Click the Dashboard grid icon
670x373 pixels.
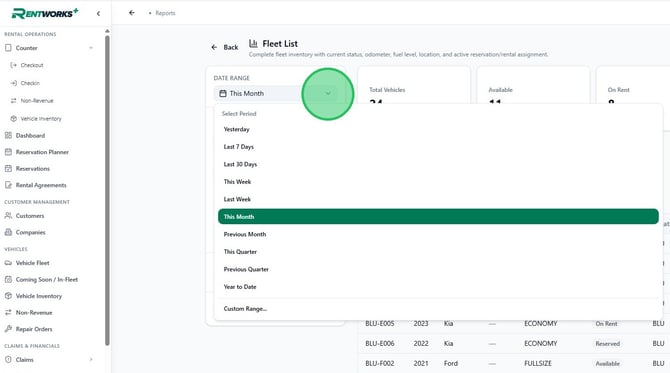coord(8,135)
